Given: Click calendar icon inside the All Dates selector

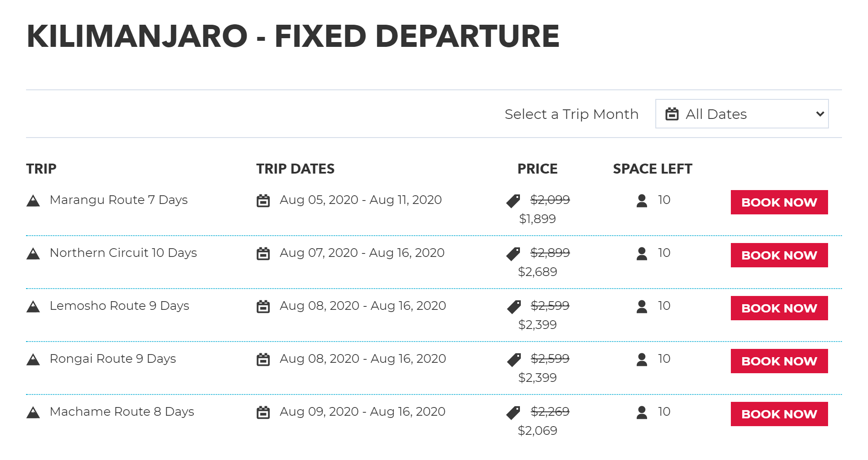Looking at the screenshot, I should (672, 114).
